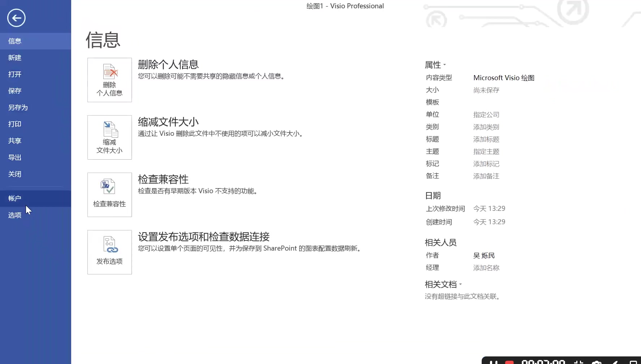Click the 缩减文件大小 icon
The width and height of the screenshot is (641, 364).
109,137
